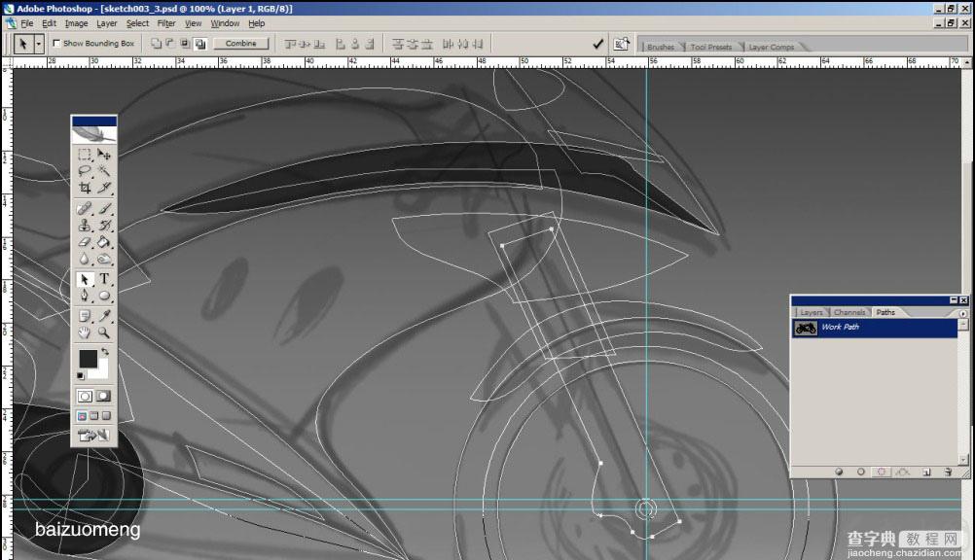
Task: Set Standard Screen Mode
Action: point(82,416)
